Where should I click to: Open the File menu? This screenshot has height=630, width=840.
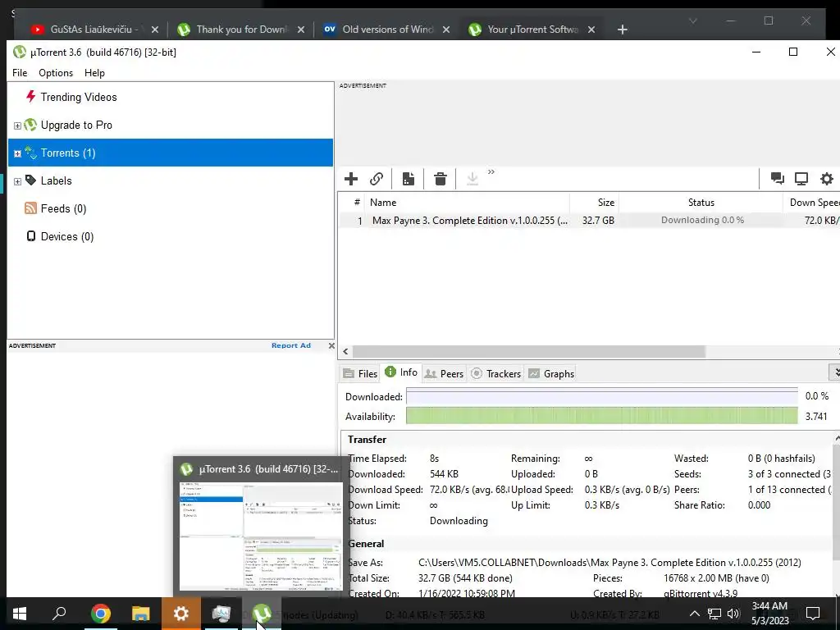[x=20, y=73]
